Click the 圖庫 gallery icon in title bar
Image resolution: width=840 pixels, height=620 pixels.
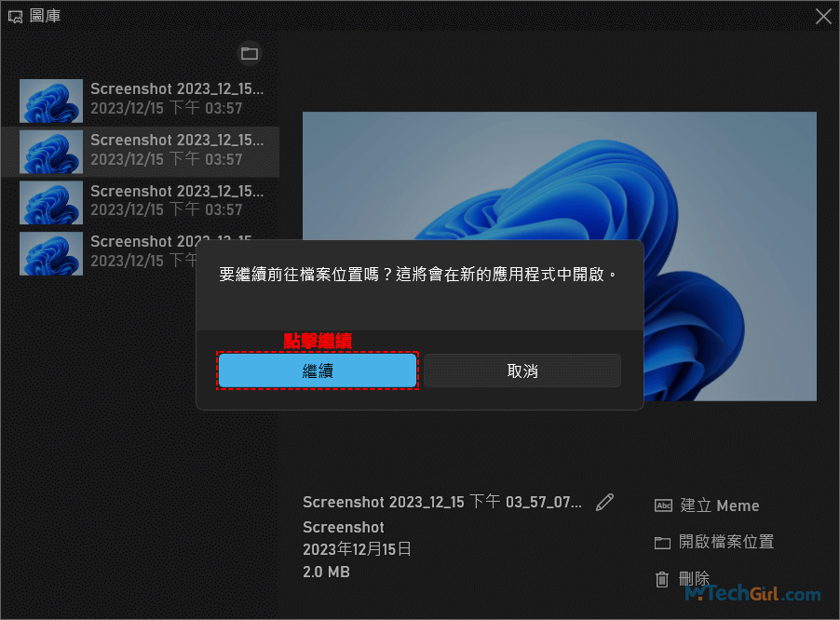coord(15,16)
